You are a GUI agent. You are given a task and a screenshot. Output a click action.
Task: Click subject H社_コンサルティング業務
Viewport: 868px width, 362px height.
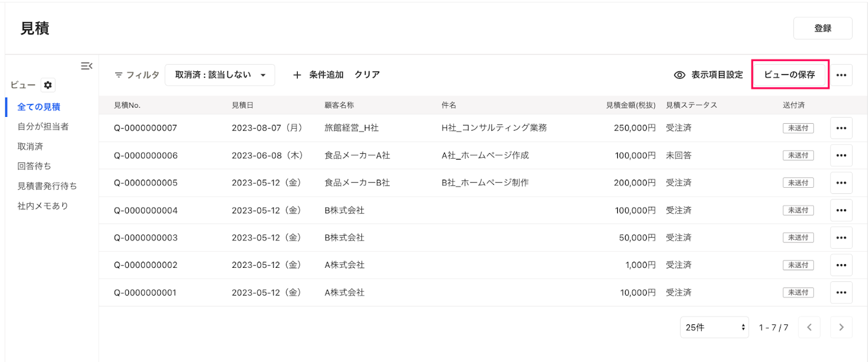click(x=494, y=128)
